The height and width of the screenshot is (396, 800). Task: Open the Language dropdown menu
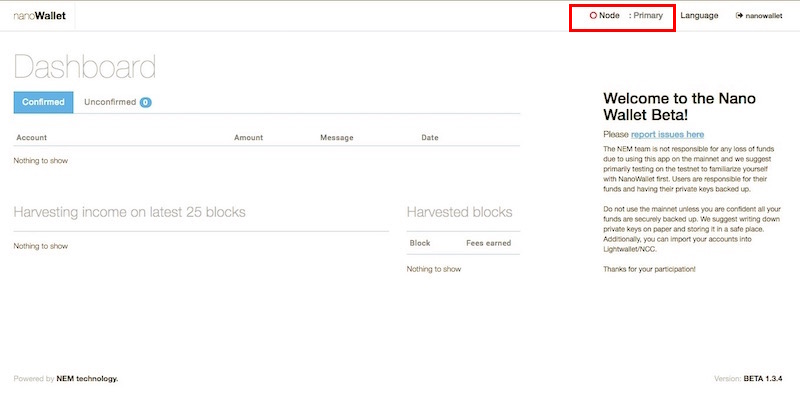(x=699, y=16)
